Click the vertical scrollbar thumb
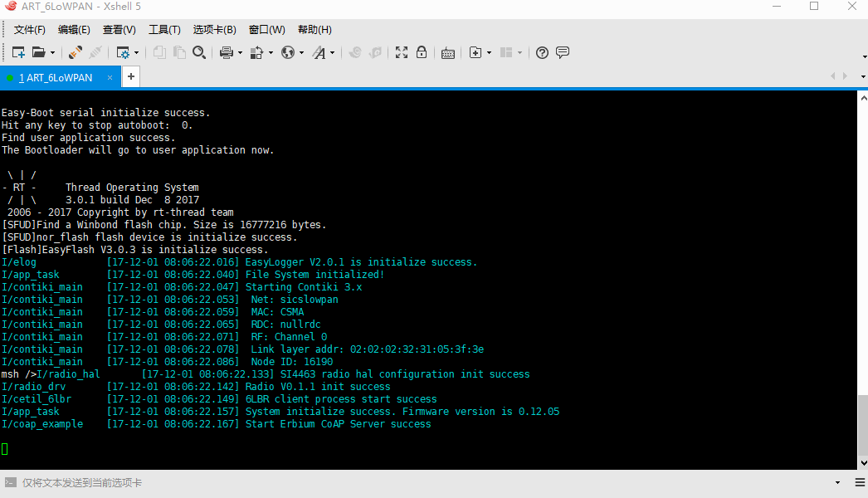Screen dimensions: 868x498 (863, 424)
